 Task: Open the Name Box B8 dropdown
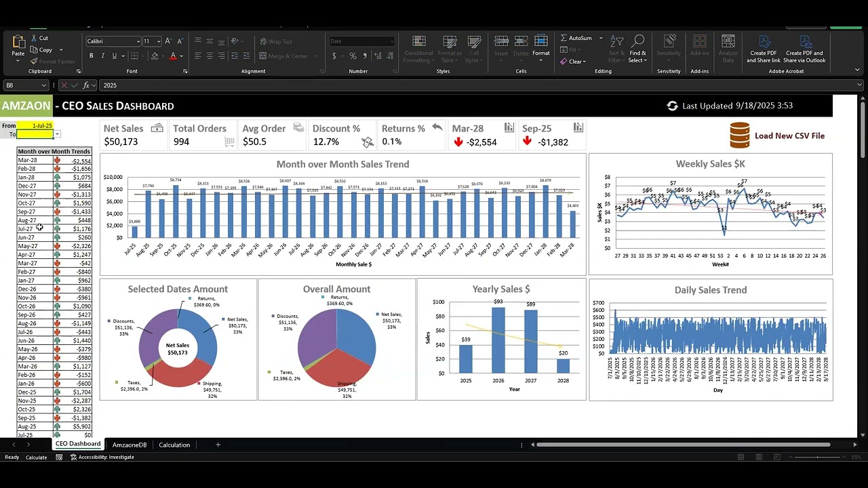tap(44, 85)
